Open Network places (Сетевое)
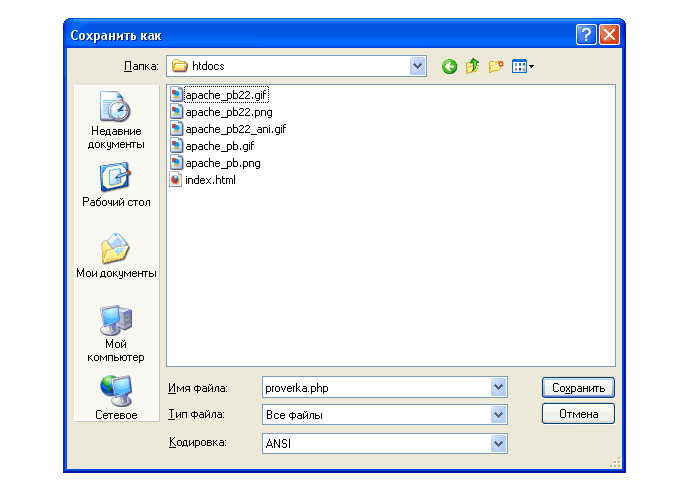The width and height of the screenshot is (700, 488). [116, 397]
